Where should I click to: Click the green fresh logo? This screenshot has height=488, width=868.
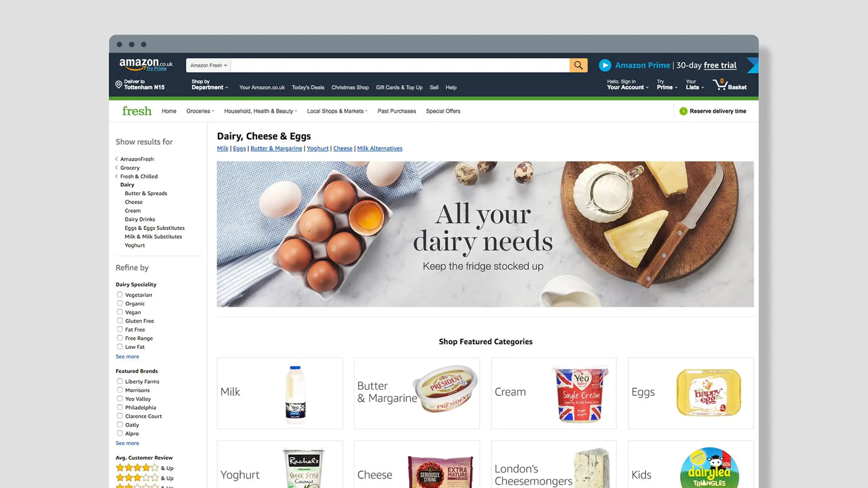pos(137,111)
